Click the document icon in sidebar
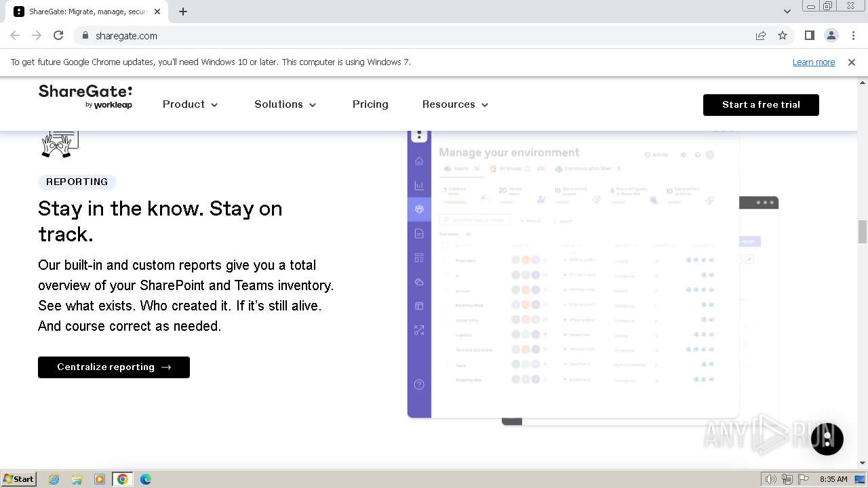 click(419, 234)
